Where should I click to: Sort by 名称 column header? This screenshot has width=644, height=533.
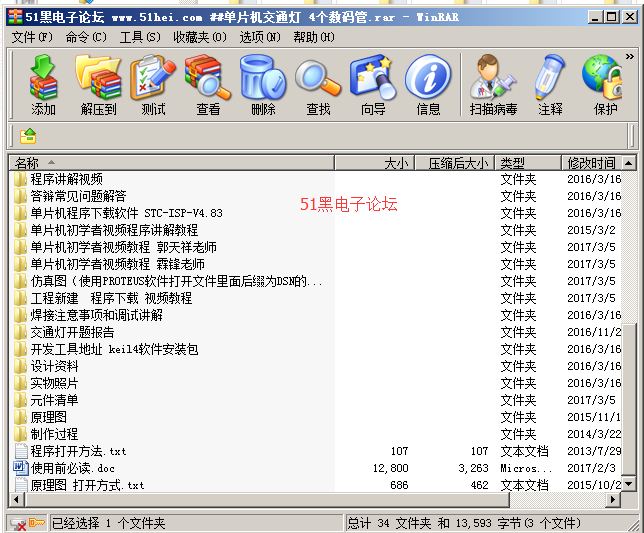172,163
